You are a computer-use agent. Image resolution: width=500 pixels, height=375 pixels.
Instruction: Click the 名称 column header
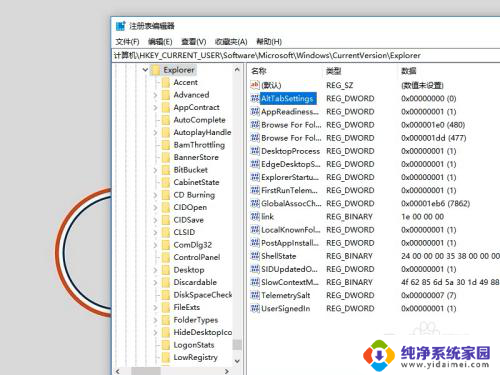tap(259, 71)
